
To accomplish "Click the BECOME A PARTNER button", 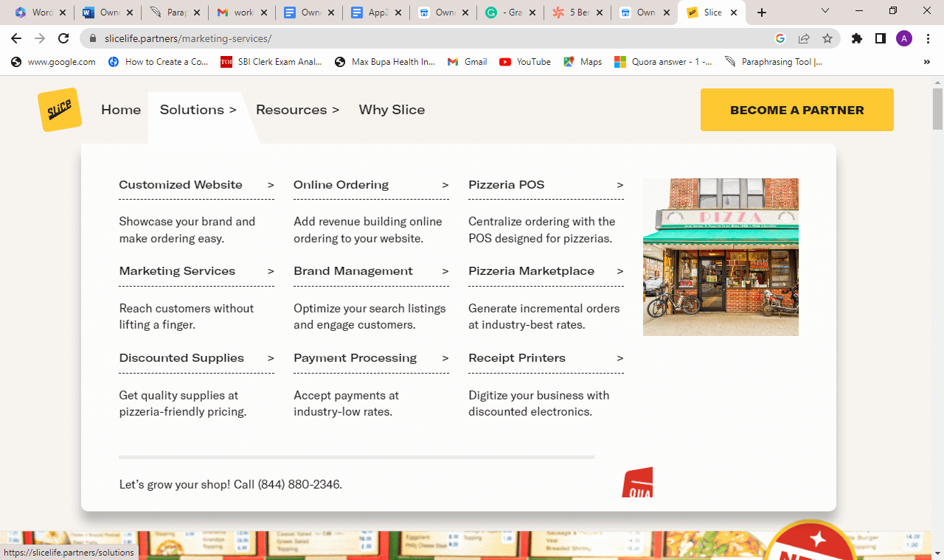I will click(797, 110).
